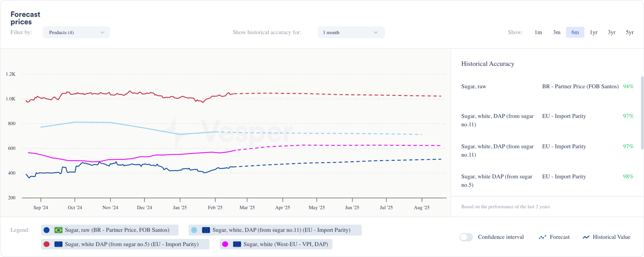Screen dimensions: 644x257
Task: Click the dark blue dot for Sugar, raw legend
Action: (x=47, y=230)
